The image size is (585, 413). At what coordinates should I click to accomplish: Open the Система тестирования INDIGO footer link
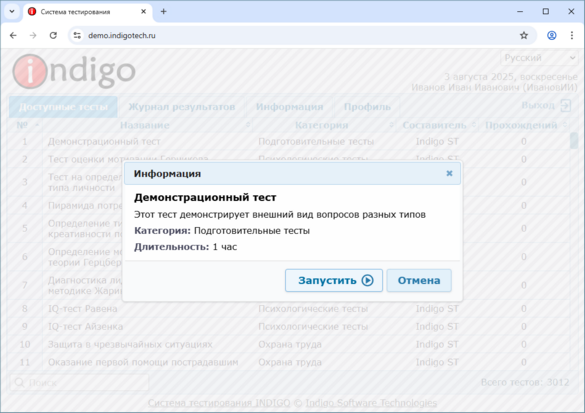pos(219,403)
